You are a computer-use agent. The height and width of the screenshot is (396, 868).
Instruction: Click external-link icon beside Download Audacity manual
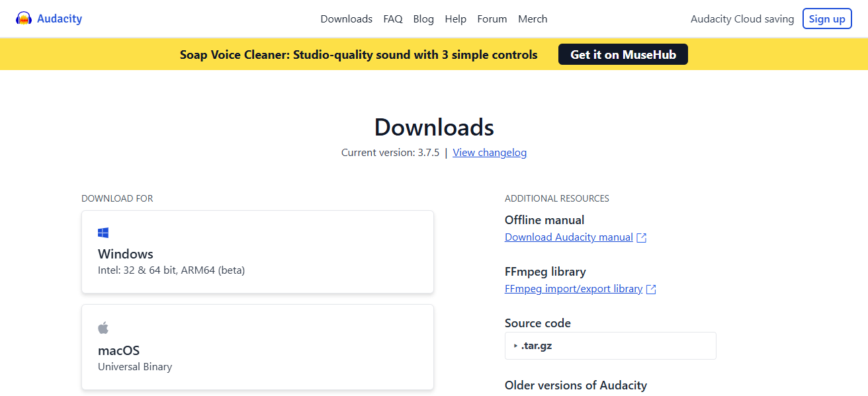coord(641,237)
